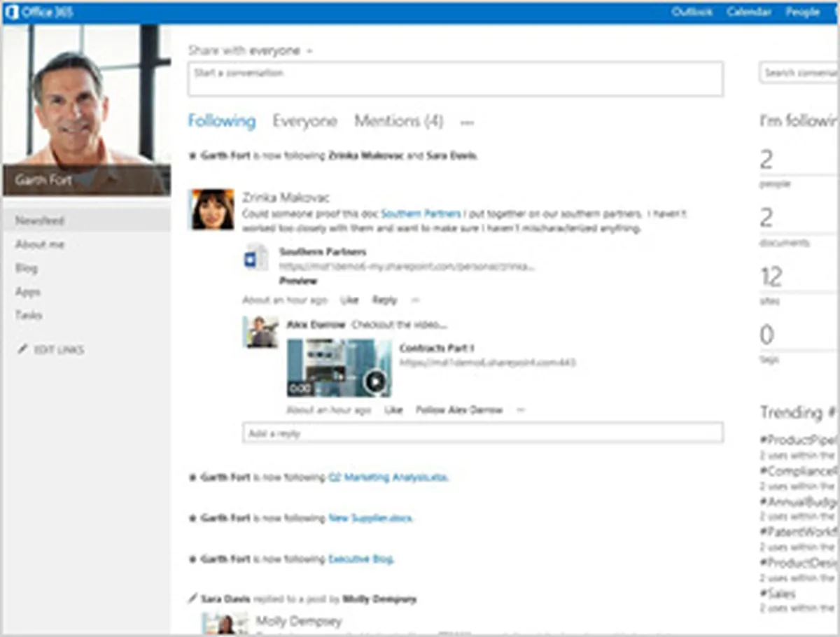
Task: Click the Southern Partners document title
Action: click(322, 251)
